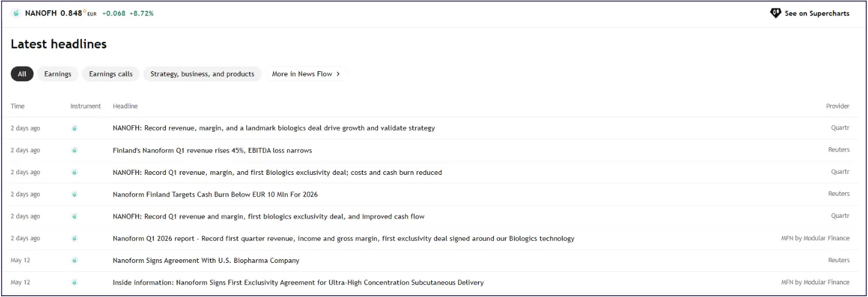The height and width of the screenshot is (297, 868).
Task: Open Inside information Ultra-High Concentration Subcutaneous Delivery headline
Action: point(298,283)
